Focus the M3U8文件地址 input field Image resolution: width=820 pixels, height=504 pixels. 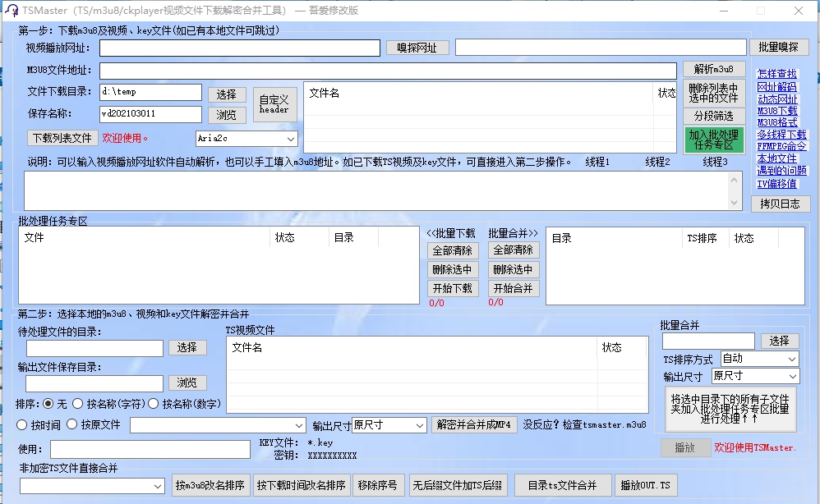(x=388, y=71)
